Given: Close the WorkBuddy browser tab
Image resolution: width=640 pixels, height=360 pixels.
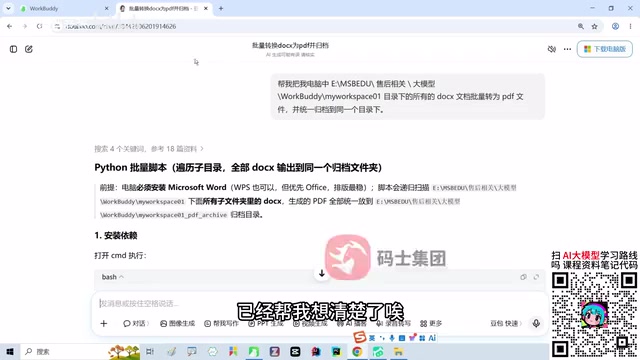Looking at the screenshot, I should coord(107,8).
